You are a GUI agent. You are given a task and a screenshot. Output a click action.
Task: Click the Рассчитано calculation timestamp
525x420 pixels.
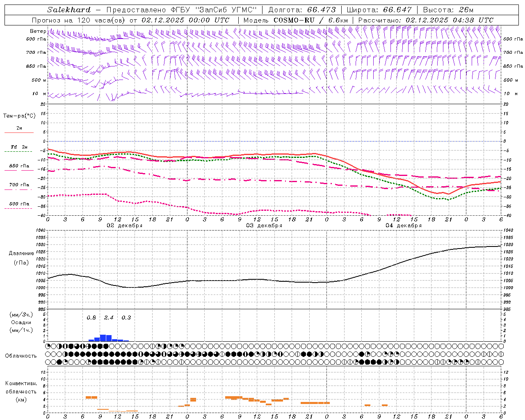[x=425, y=20]
